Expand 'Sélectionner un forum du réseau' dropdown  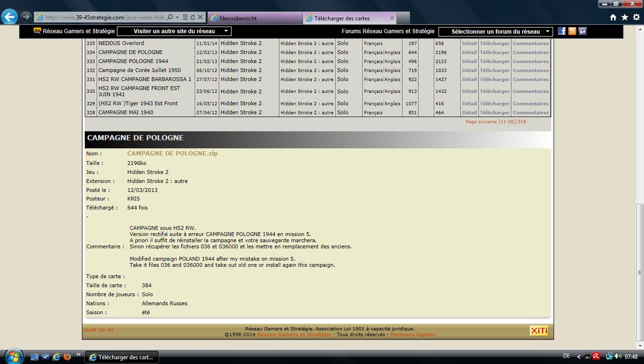495,31
